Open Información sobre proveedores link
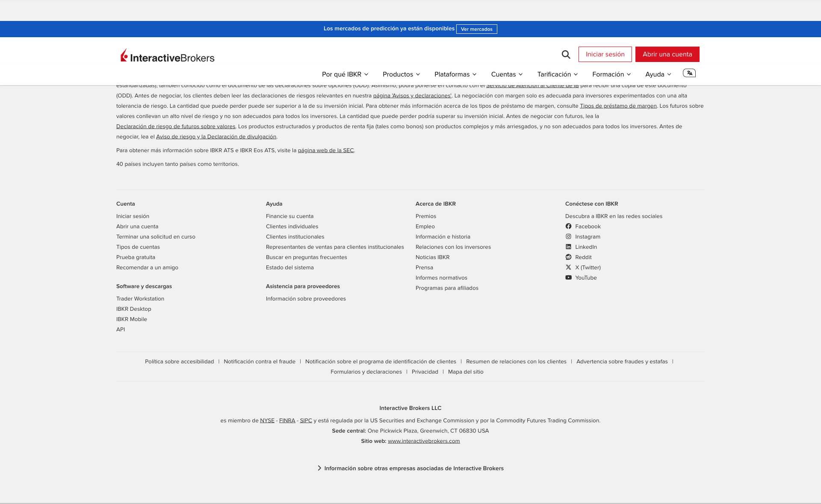821x504 pixels. pyautogui.click(x=306, y=299)
